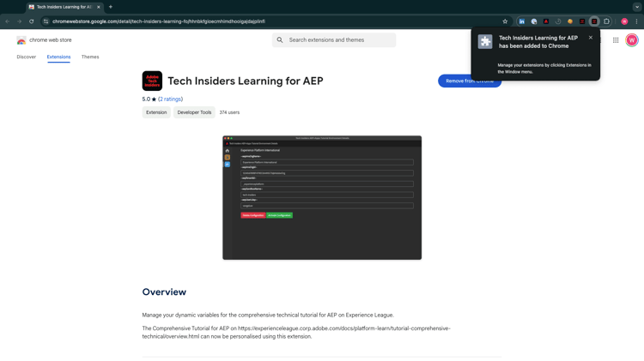
Task: Dismiss the 'added to Chrome' notification
Action: coord(591,38)
